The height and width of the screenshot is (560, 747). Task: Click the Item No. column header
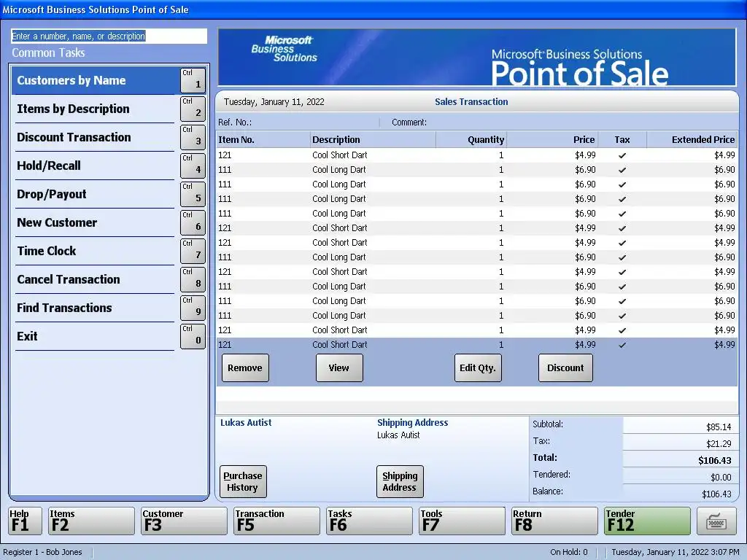point(263,139)
